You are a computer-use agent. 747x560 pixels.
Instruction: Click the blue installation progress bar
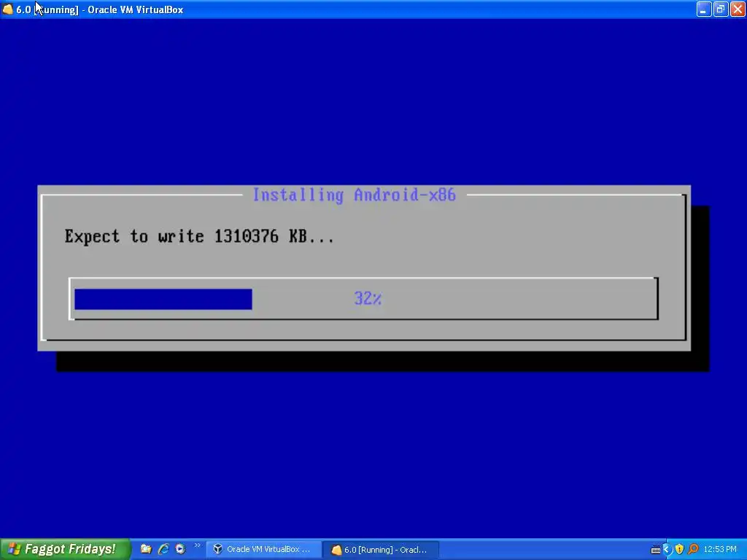coord(163,299)
